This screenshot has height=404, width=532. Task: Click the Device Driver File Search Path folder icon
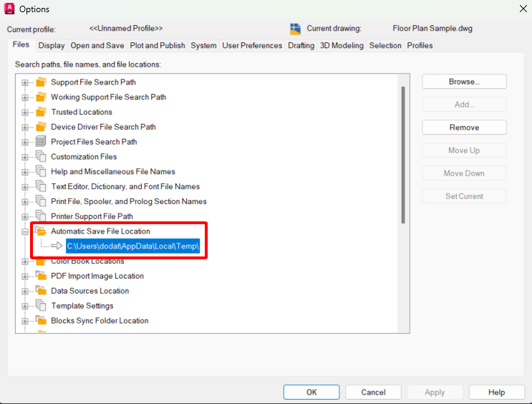click(x=41, y=127)
